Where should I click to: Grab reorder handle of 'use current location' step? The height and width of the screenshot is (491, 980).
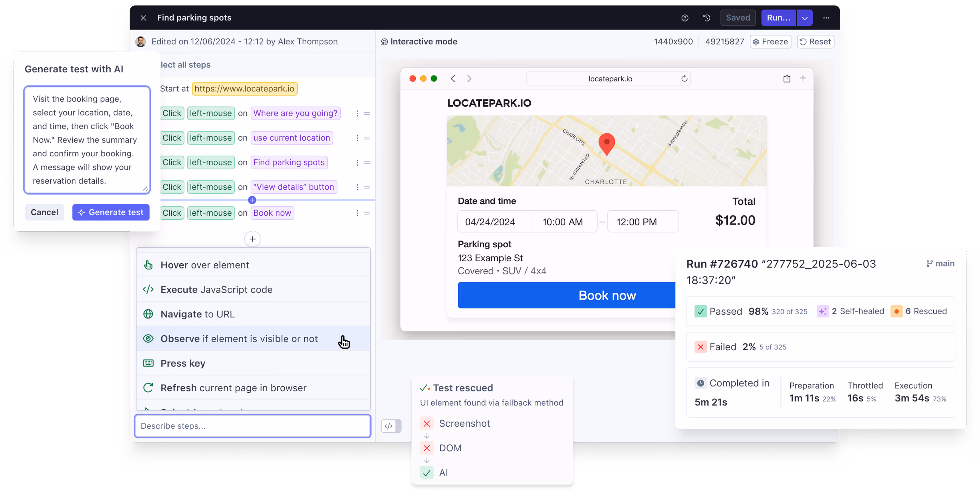tap(367, 138)
